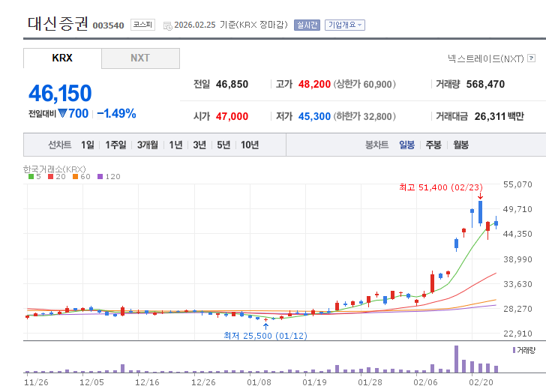Click the 최저 25,500 (01/12) marker
The image size is (546, 392).
click(265, 336)
